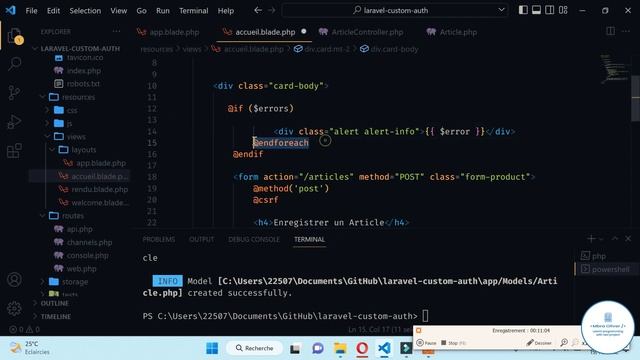
Task: Open rendu.blade.php in the explorer
Action: tap(99, 189)
